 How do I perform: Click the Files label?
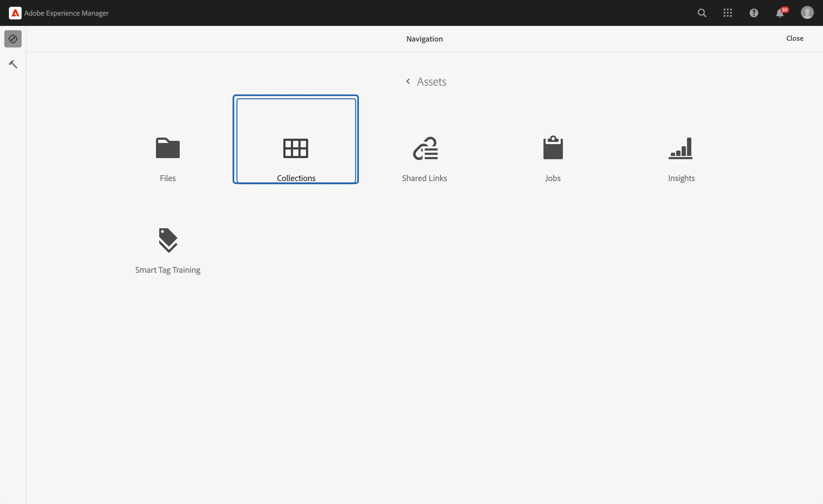[168, 178]
